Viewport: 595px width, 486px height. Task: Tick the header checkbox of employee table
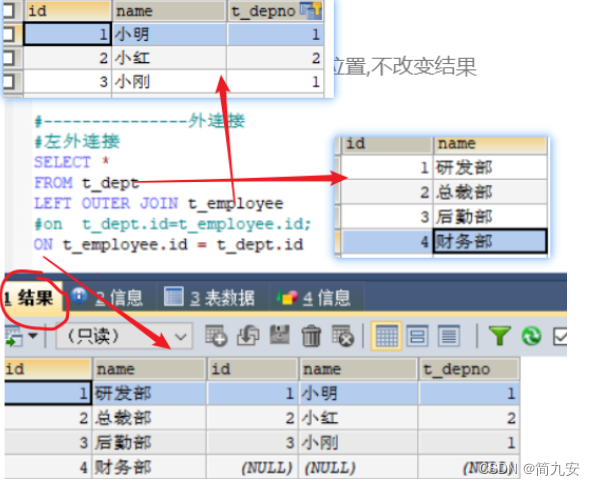click(9, 11)
